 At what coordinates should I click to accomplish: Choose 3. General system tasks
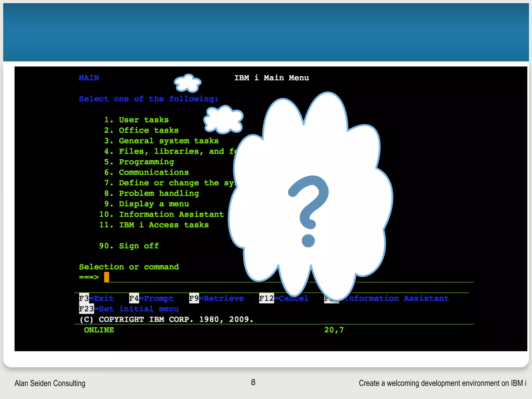(x=161, y=141)
